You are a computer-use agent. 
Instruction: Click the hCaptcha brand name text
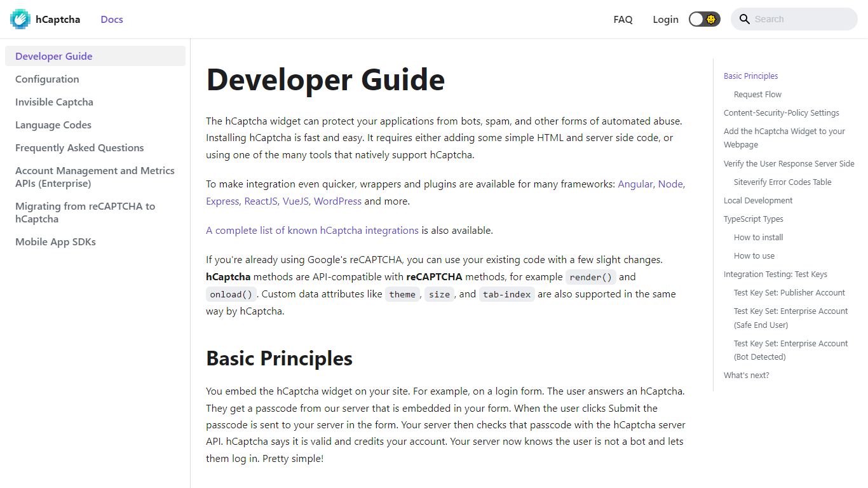click(x=58, y=19)
